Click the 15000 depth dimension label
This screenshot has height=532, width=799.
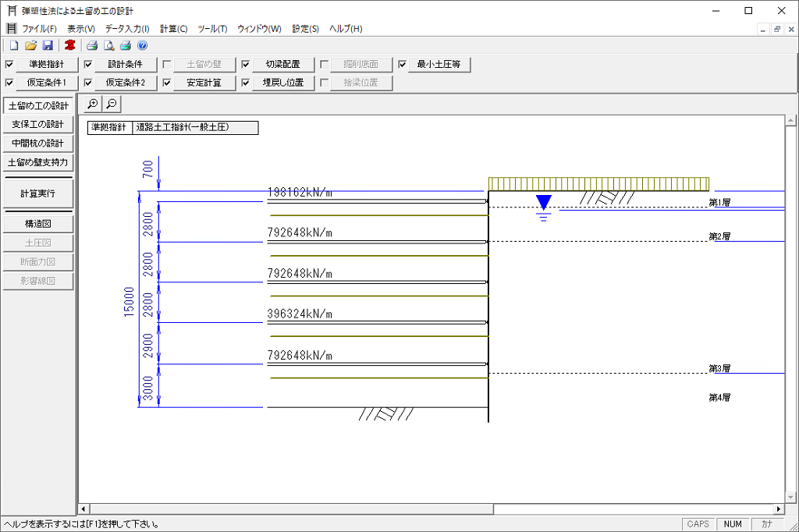130,302
